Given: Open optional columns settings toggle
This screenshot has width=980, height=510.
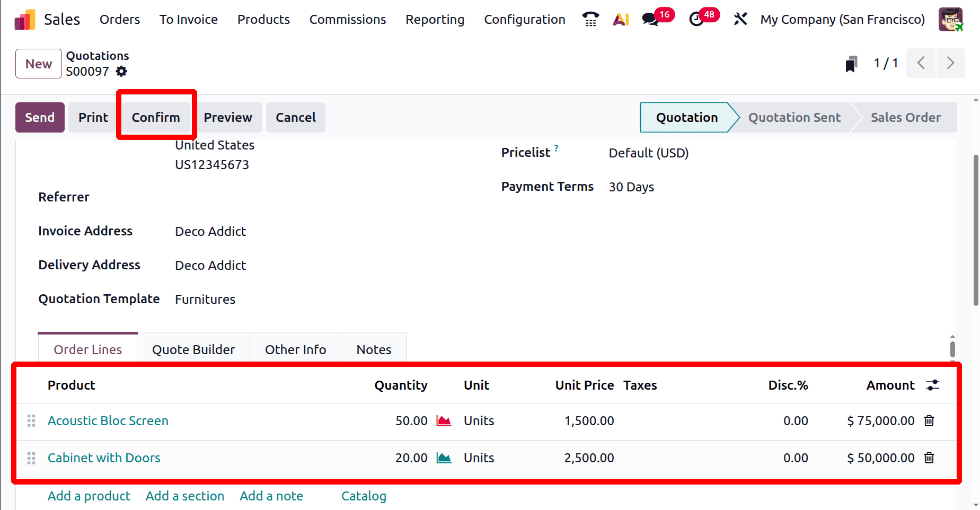Looking at the screenshot, I should click(933, 385).
